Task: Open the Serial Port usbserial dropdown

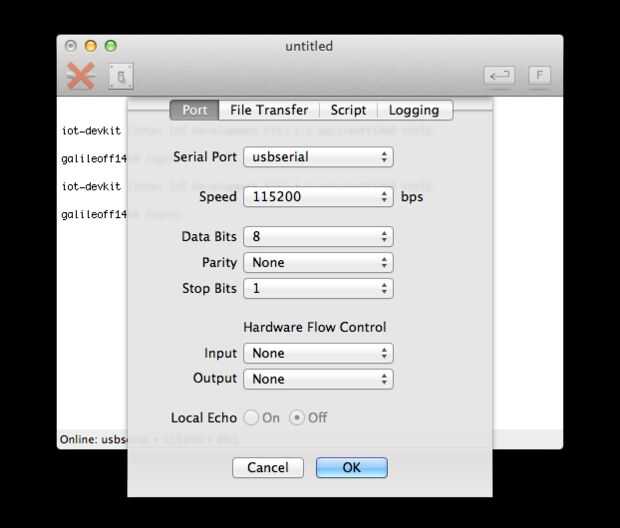Action: coord(318,157)
